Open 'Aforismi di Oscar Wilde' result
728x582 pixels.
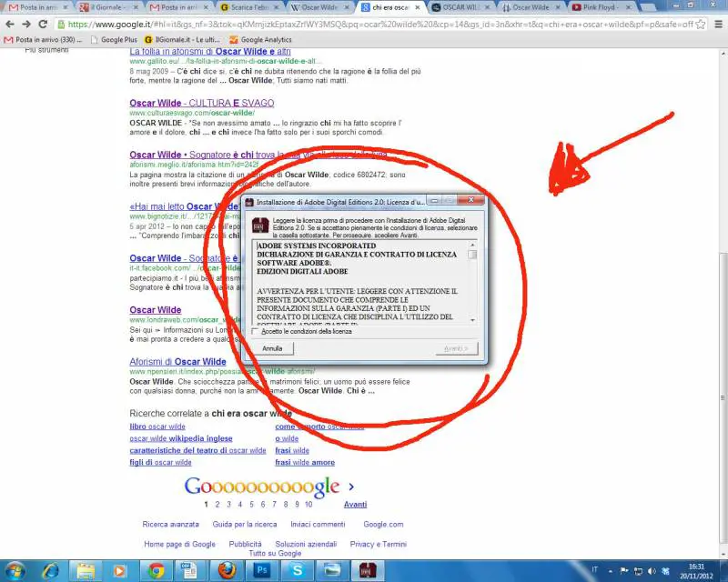[x=177, y=362]
